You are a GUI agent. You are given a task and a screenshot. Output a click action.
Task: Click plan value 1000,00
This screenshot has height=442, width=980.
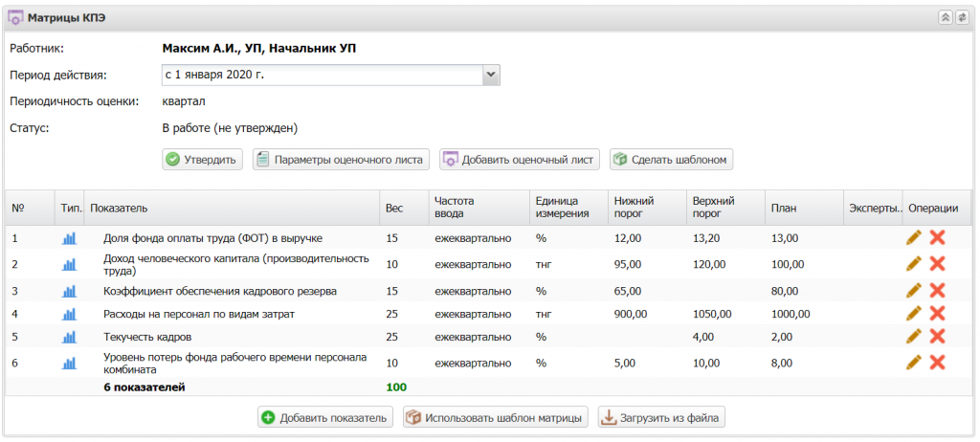791,315
